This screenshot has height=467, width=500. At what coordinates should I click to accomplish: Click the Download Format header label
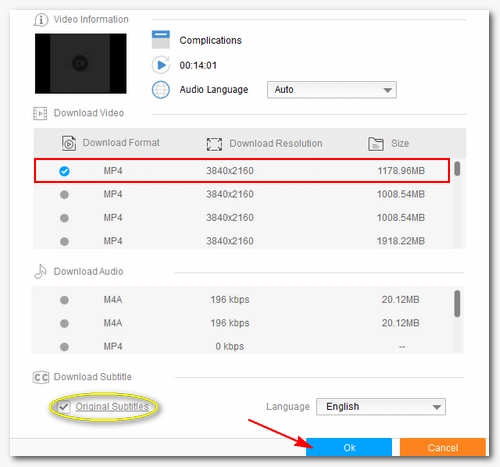coord(121,143)
